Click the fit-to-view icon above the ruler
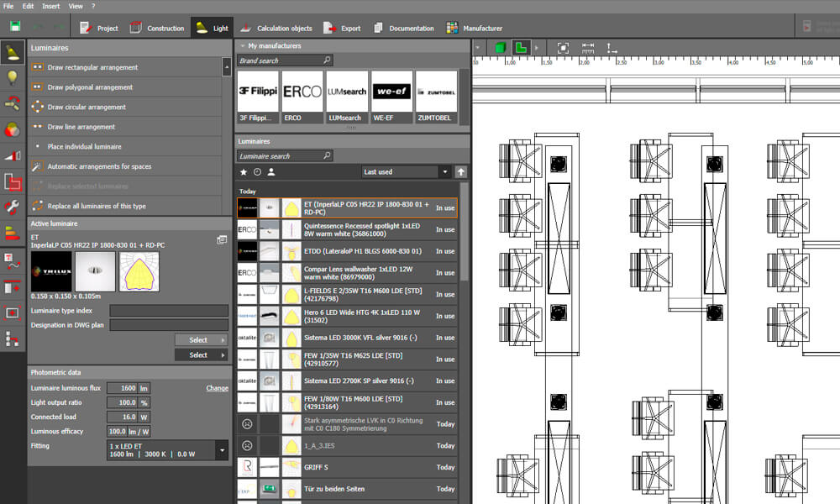This screenshot has height=504, width=840. click(563, 48)
